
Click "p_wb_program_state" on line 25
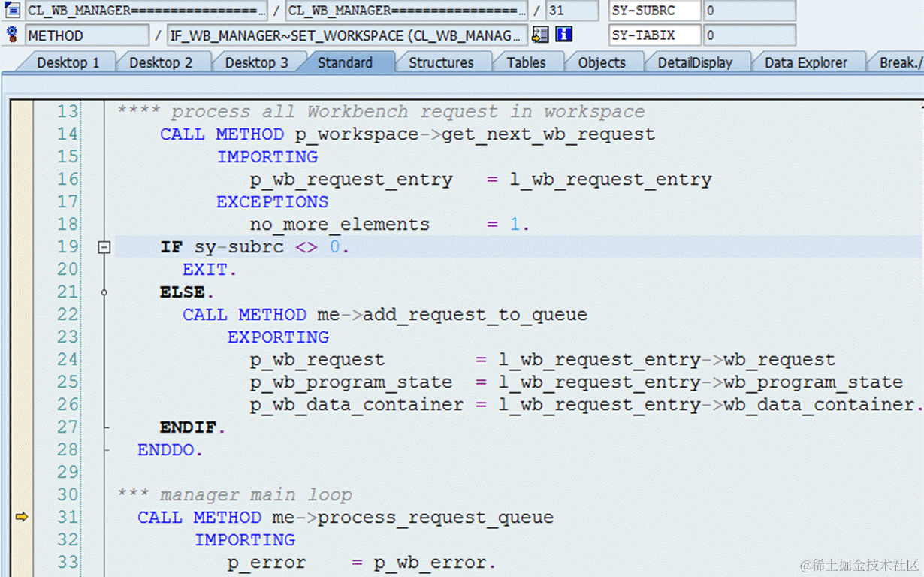tap(352, 382)
